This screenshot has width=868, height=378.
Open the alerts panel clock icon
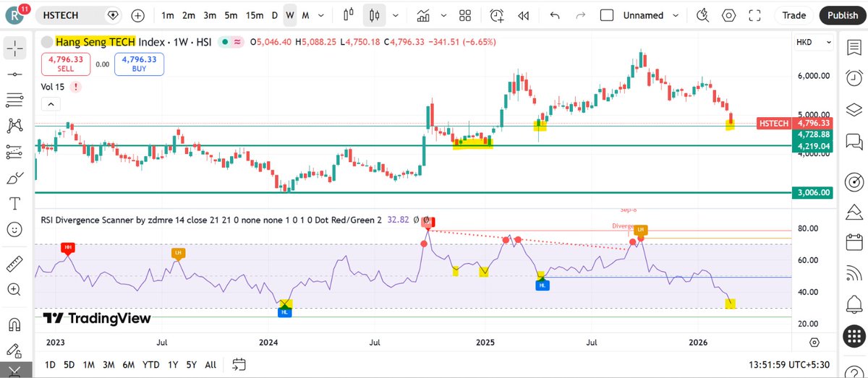(854, 77)
